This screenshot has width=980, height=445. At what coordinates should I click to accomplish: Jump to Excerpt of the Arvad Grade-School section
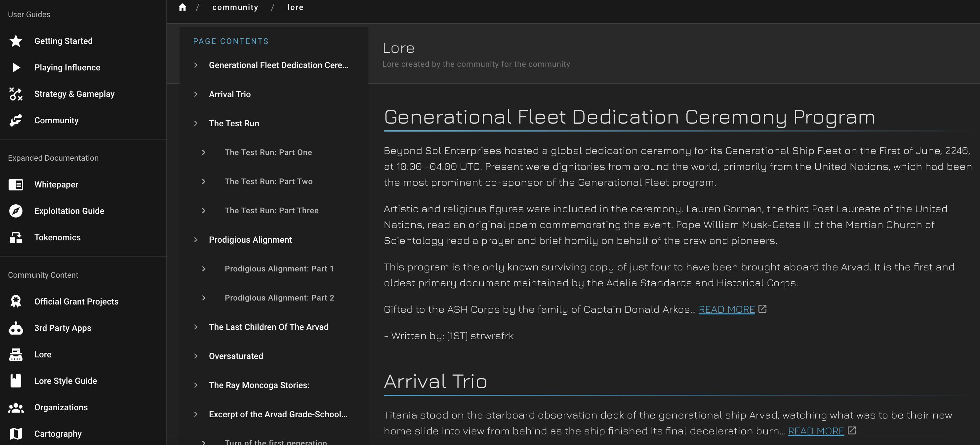278,414
